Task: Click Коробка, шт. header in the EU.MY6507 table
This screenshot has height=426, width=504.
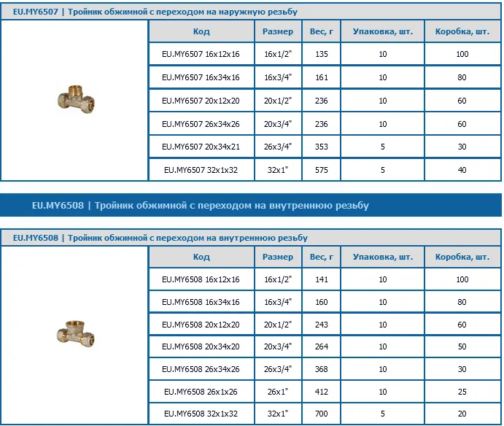Action: [x=462, y=31]
